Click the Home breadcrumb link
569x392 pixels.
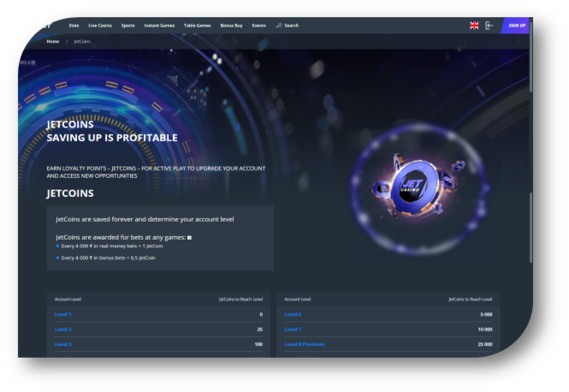click(x=53, y=41)
